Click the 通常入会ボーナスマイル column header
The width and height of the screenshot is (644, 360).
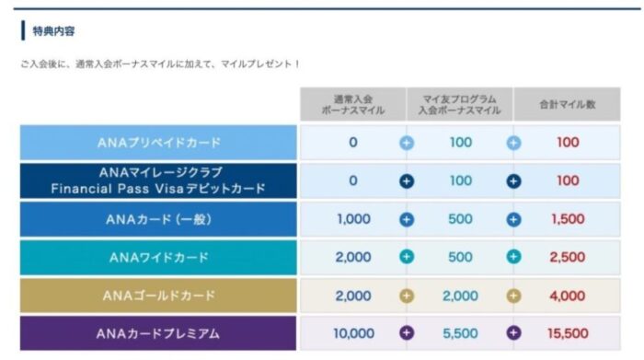point(352,104)
